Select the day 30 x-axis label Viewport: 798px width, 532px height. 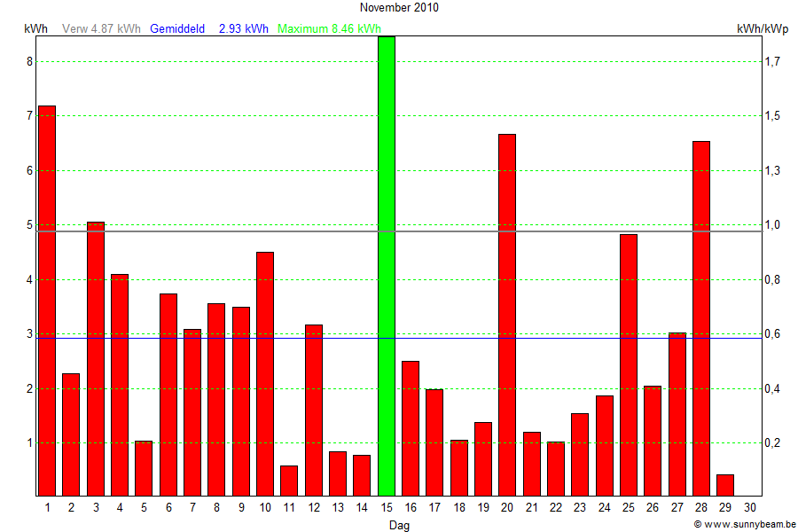coord(749,508)
